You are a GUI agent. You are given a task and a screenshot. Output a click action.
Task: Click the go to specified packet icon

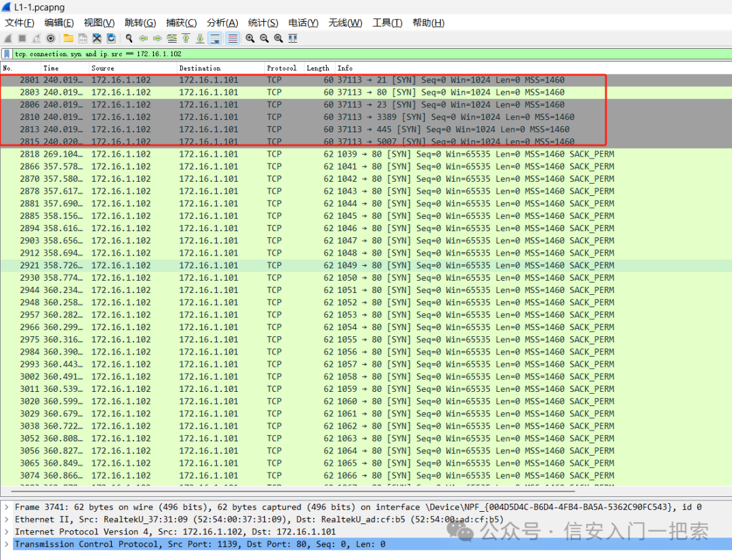coord(171,38)
